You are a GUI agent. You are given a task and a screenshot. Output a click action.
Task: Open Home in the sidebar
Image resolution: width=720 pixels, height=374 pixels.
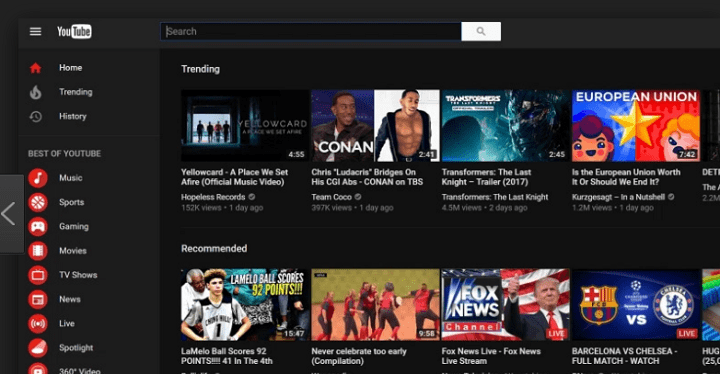(70, 68)
